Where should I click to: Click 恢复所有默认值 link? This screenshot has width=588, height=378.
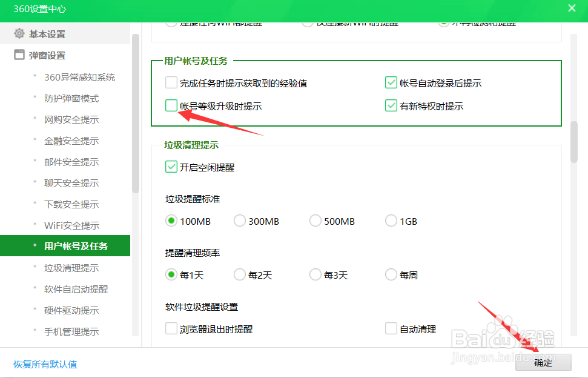point(45,365)
